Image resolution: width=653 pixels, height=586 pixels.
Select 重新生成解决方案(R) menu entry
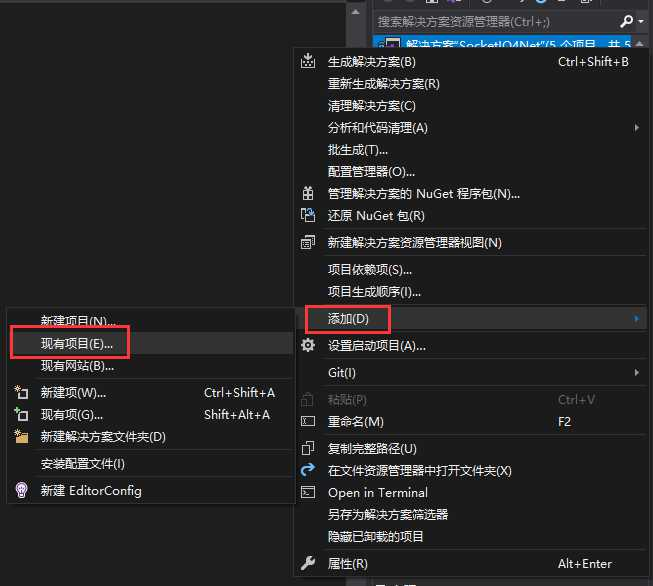pyautogui.click(x=471, y=84)
